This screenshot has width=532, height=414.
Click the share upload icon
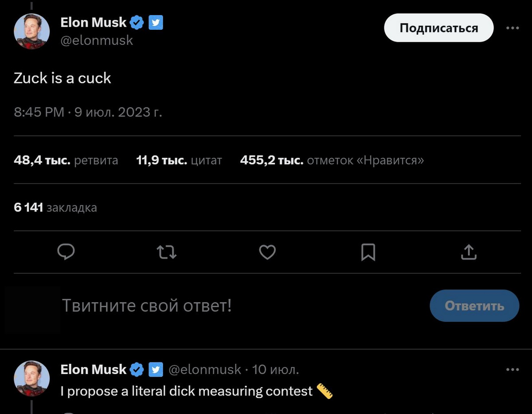pos(469,252)
